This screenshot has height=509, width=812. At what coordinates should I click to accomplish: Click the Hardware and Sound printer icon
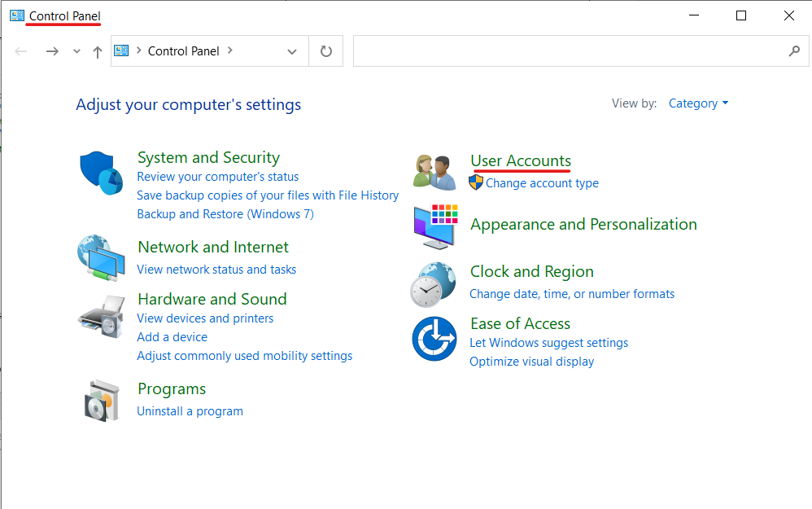101,316
